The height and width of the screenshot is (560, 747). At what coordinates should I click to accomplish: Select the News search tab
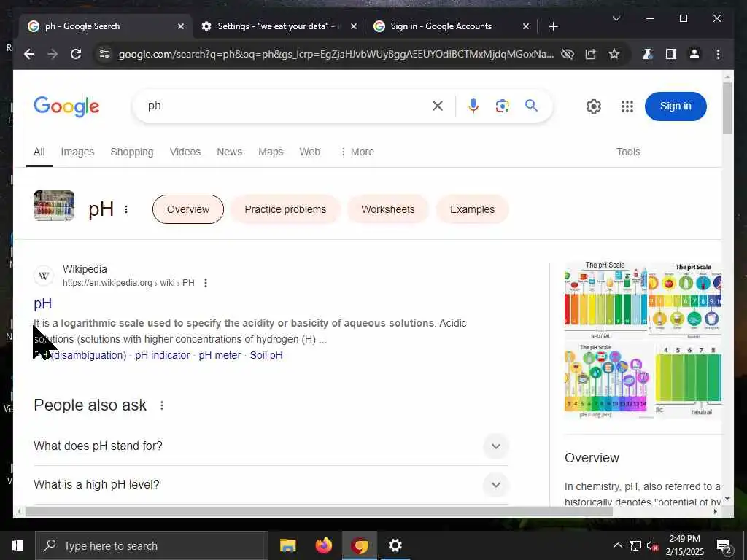(229, 152)
